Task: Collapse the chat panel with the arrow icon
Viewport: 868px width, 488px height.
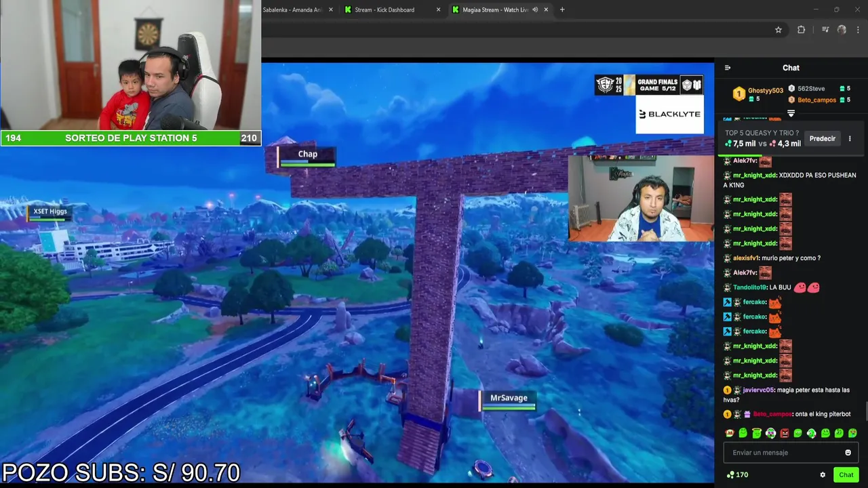Action: click(x=728, y=68)
